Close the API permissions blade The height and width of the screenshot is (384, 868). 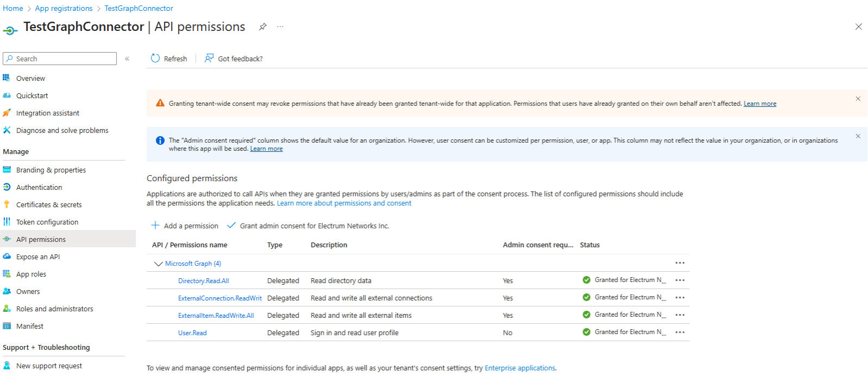pyautogui.click(x=859, y=27)
